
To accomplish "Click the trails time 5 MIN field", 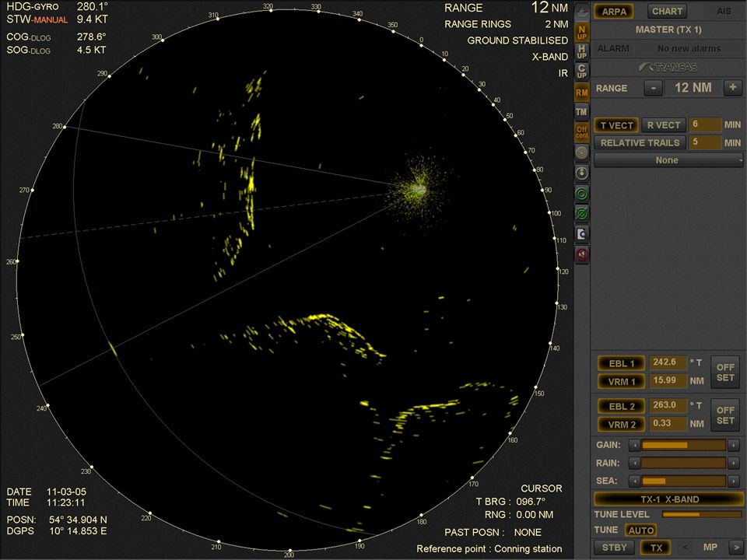I will 705,142.
